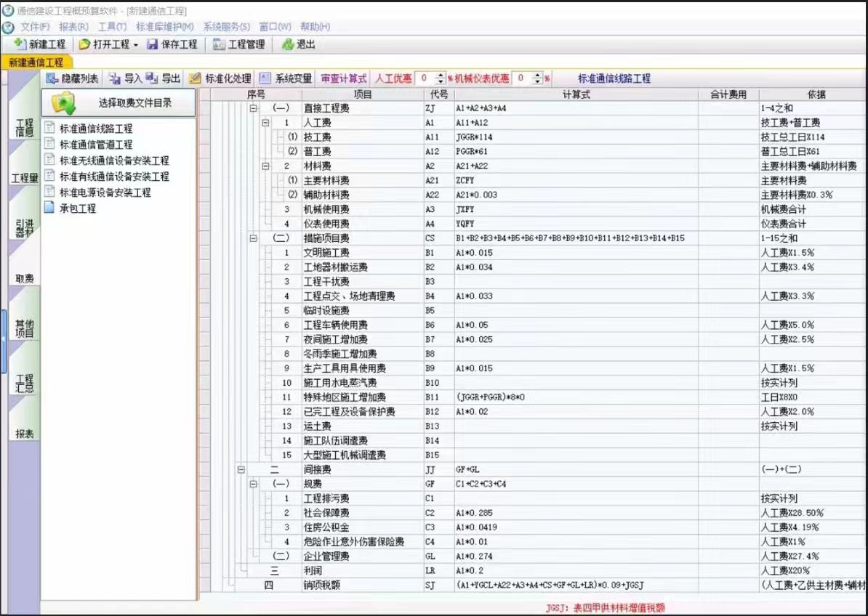Select 标准通信管道工程 in the file list
The height and width of the screenshot is (616, 868).
pyautogui.click(x=96, y=145)
